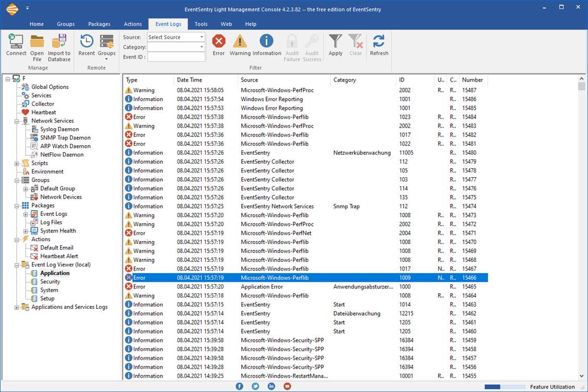The width and height of the screenshot is (588, 392).
Task: Switch to the Home ribbon tab
Action: (37, 24)
